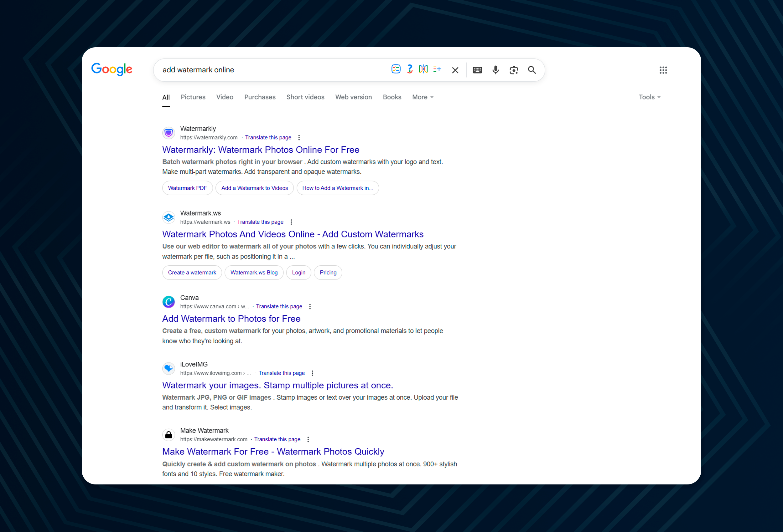The image size is (783, 532).
Task: Click the iLoveIMG favicon
Action: click(x=169, y=368)
